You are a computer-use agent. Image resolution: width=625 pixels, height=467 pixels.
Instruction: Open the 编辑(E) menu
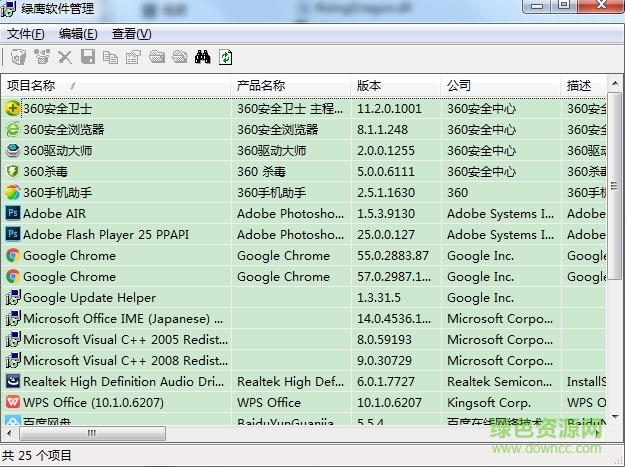[x=78, y=34]
